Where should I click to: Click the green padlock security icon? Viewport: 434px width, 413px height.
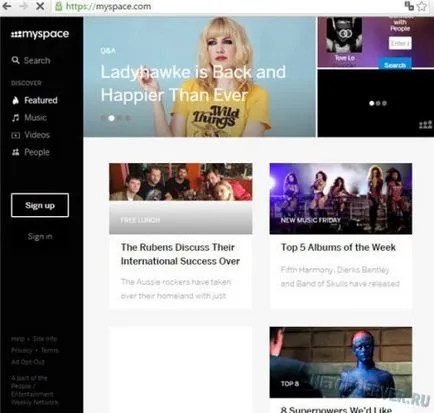click(x=59, y=6)
